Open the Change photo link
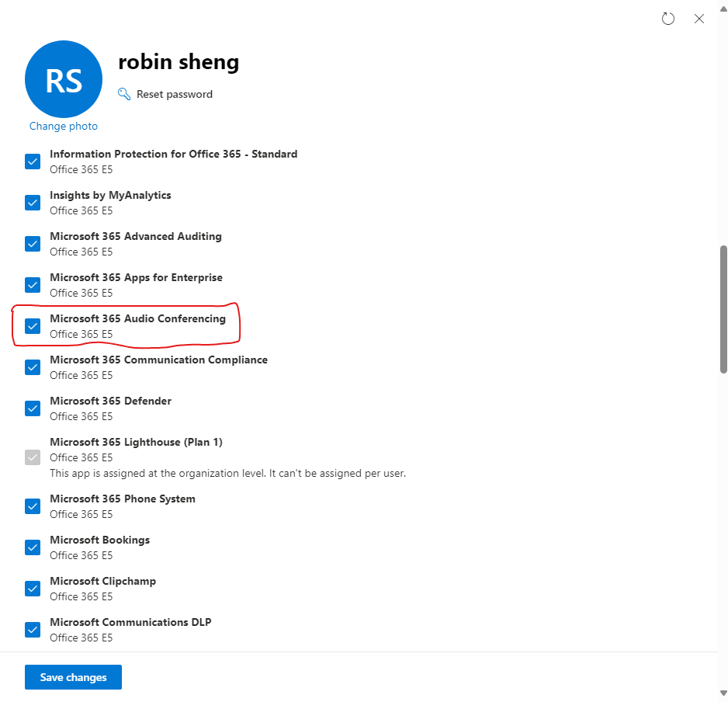The image size is (728, 702). [x=64, y=127]
